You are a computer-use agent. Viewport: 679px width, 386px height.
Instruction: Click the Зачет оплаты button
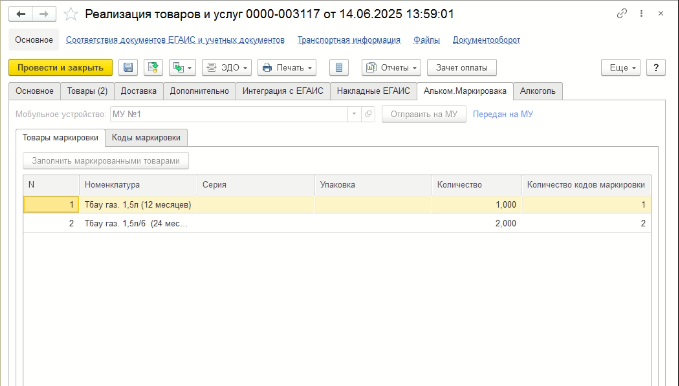click(x=462, y=68)
